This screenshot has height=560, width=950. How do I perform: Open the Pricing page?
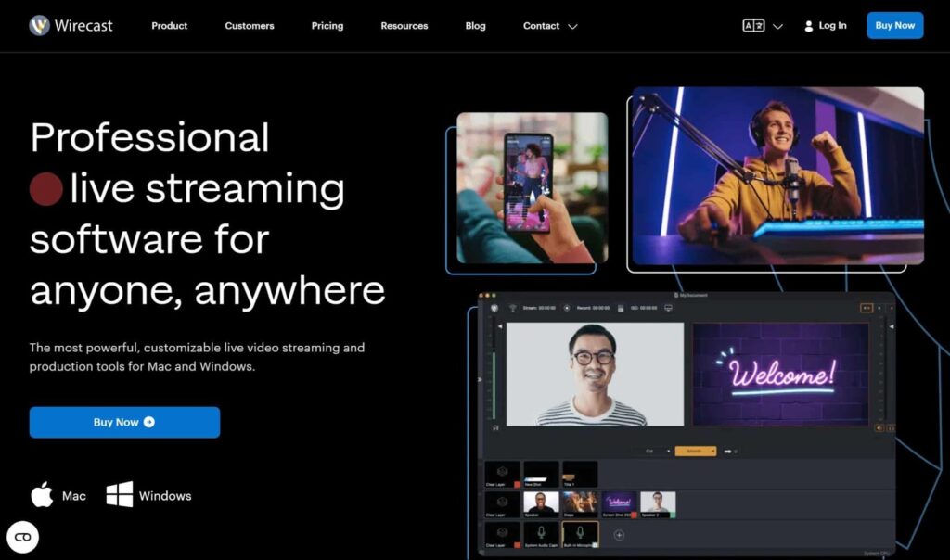327,26
